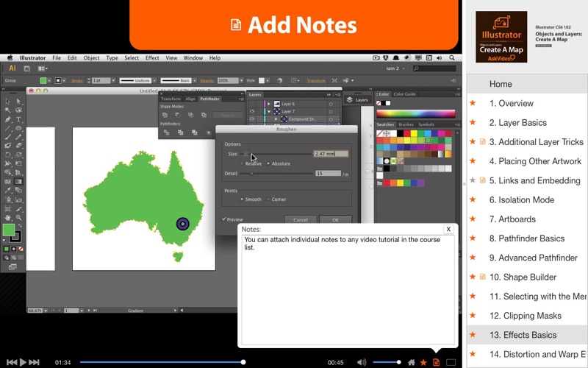Viewport: 588px width, 368px height.
Task: Click the video progress slider handle
Action: 243,362
